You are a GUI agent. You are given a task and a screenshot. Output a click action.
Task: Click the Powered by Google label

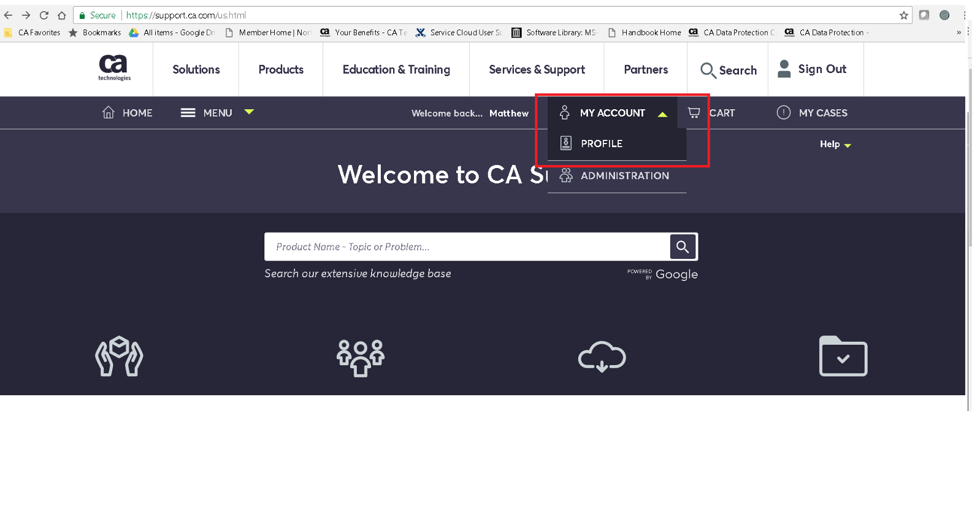coord(662,274)
